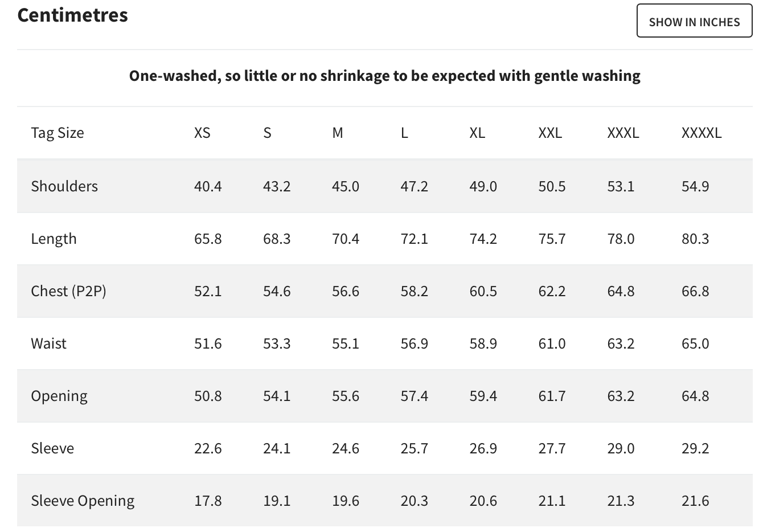Click the Centimetres heading
This screenshot has width=763, height=532.
(x=73, y=15)
